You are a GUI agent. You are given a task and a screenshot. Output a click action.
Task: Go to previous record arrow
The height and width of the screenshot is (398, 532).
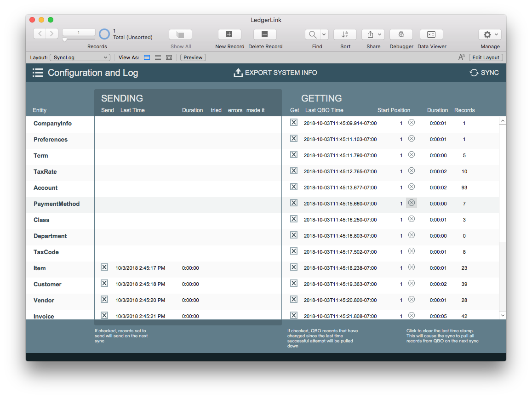[40, 34]
